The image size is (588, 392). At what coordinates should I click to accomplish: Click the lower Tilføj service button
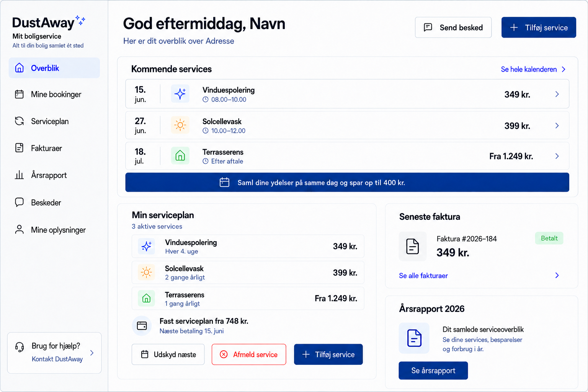click(x=328, y=354)
